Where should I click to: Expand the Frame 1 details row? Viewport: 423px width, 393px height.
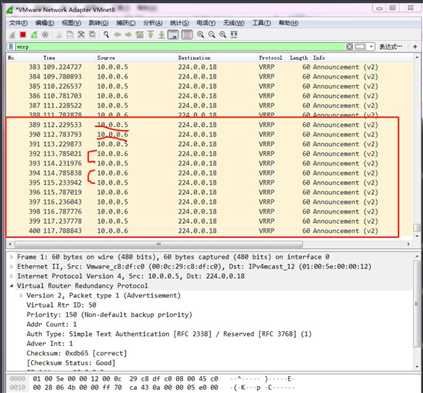click(x=12, y=257)
